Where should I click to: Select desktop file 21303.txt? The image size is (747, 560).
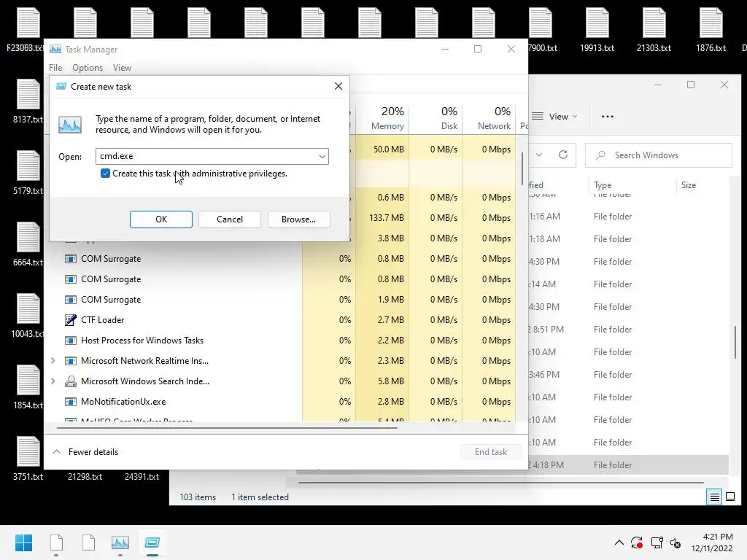654,30
